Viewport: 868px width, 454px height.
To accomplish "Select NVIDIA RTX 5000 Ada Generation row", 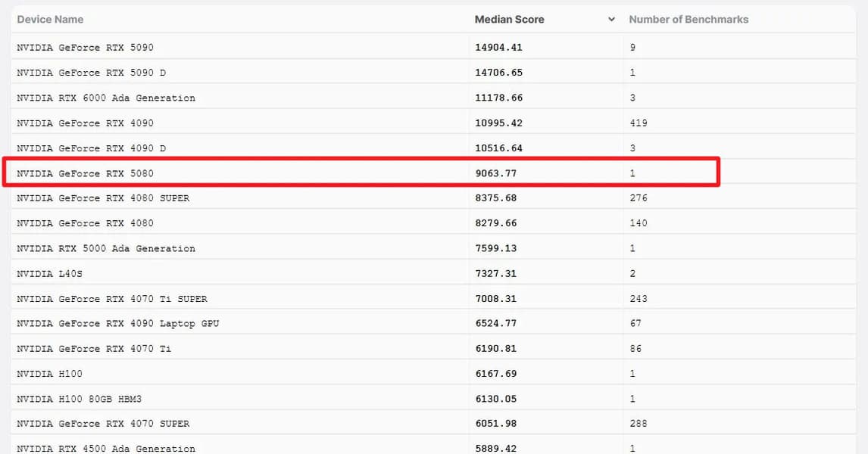I will pos(106,248).
